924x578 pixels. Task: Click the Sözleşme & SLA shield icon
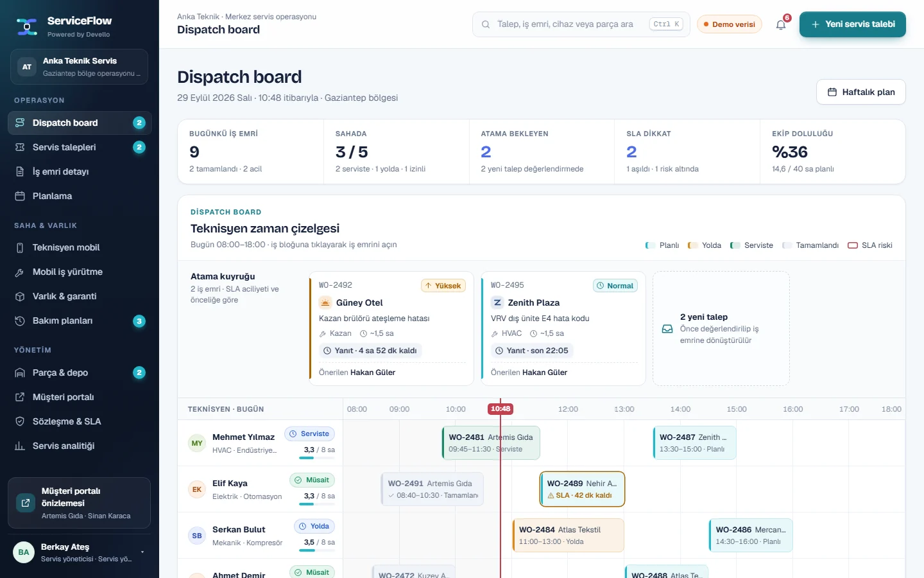tap(20, 421)
